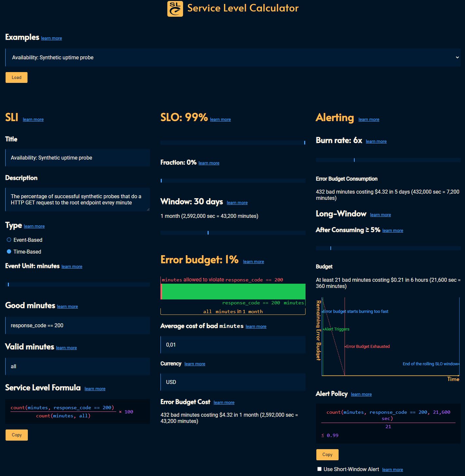Adjust the SLO percentage slider
Screen dimensions: 465x476
232,142
